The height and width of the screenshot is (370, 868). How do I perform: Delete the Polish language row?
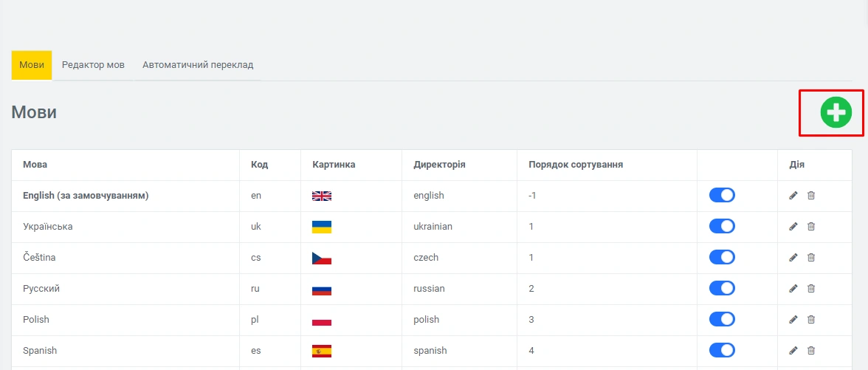811,320
